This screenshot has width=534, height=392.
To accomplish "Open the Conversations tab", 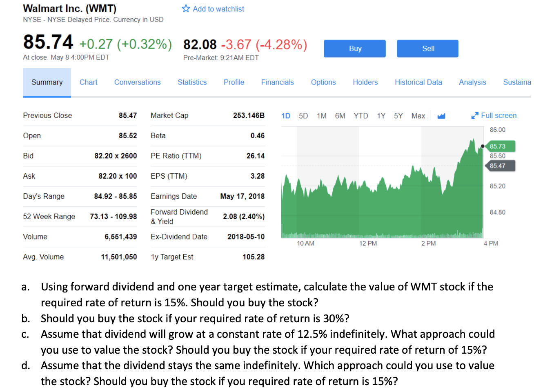I will click(x=138, y=82).
